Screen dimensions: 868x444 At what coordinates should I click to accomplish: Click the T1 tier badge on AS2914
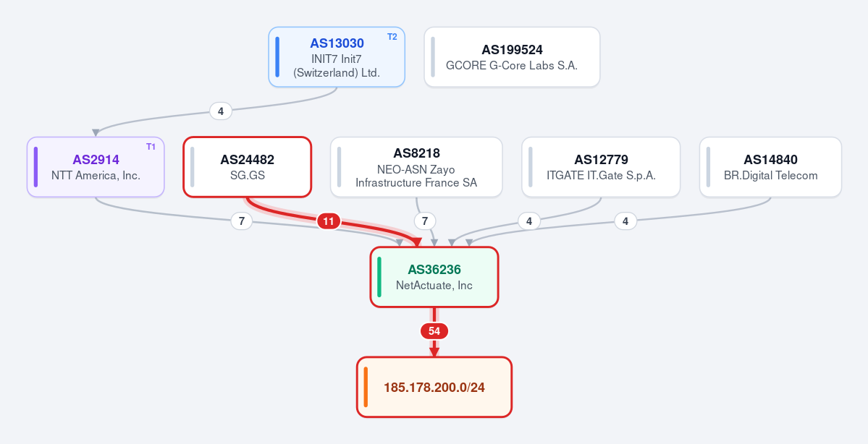coord(151,147)
